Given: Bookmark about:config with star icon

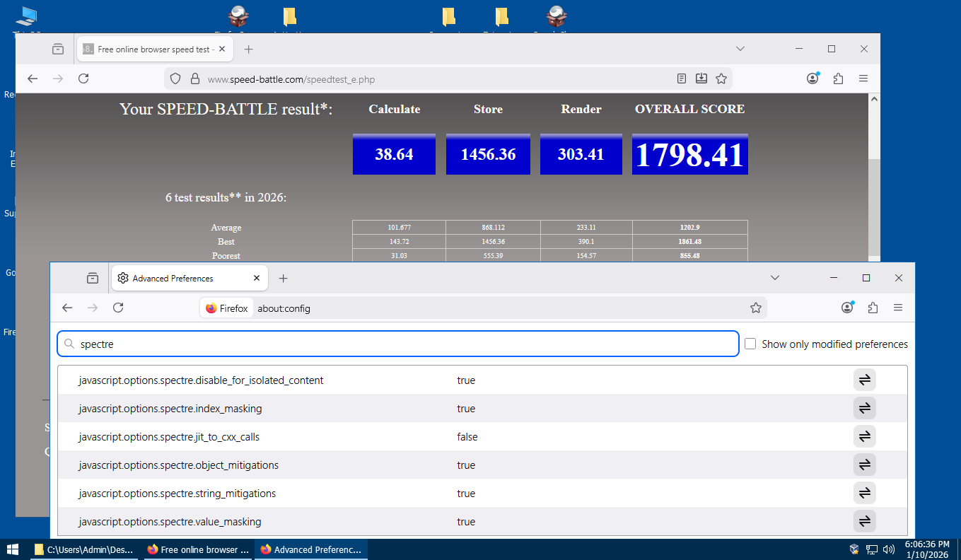Looking at the screenshot, I should click(755, 308).
